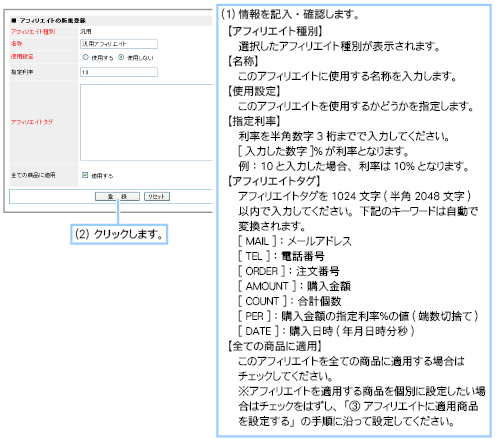497x439 pixels.
Task: Select the 使用する radio button
Action: [86, 57]
